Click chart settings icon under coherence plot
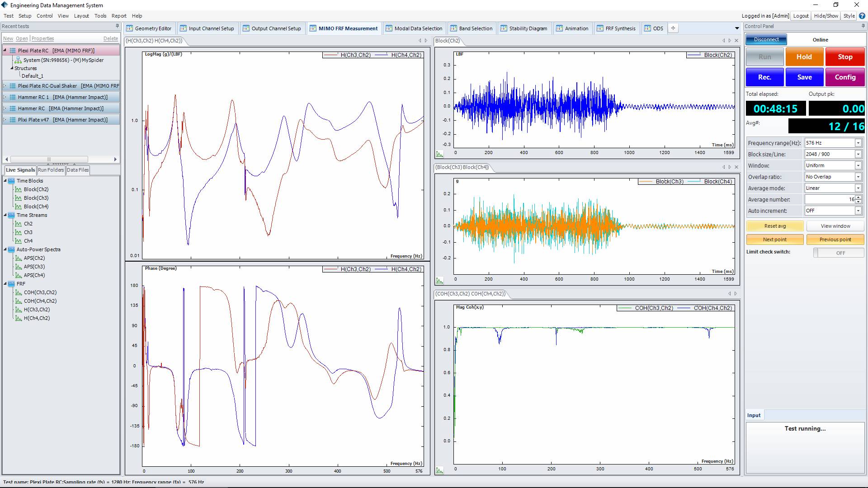Image resolution: width=868 pixels, height=488 pixels. (439, 471)
